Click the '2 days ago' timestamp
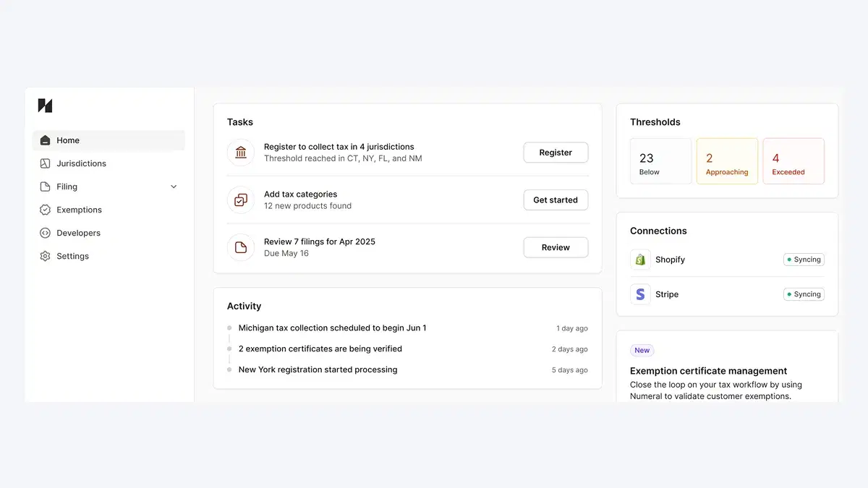868x488 pixels. point(570,349)
